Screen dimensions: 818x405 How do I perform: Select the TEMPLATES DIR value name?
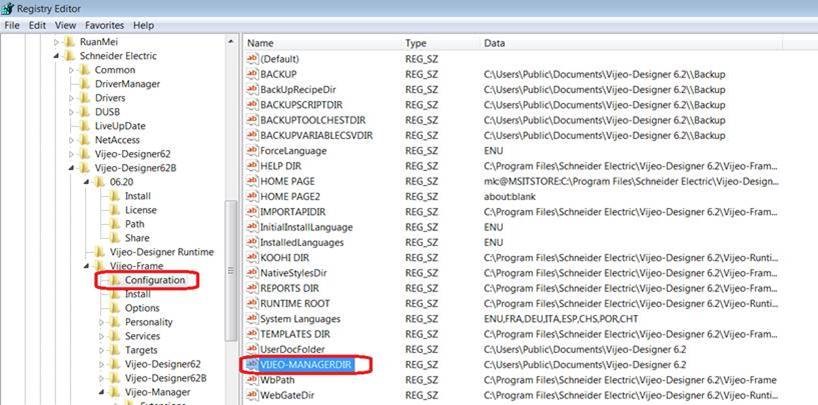point(295,334)
